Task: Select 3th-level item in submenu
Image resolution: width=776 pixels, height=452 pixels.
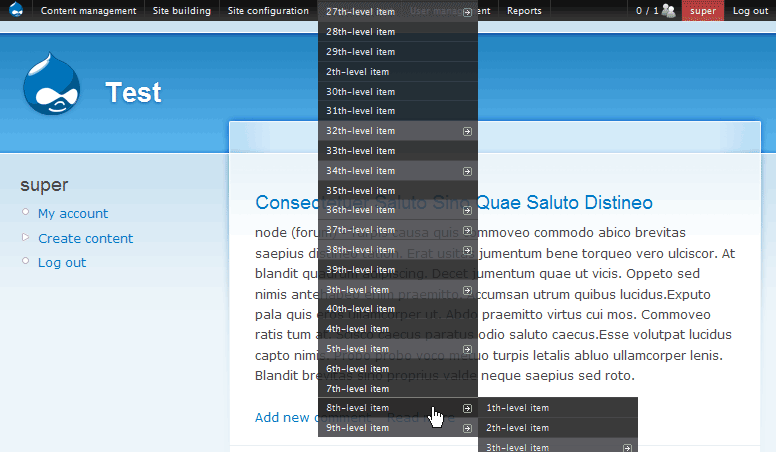Action: point(558,446)
